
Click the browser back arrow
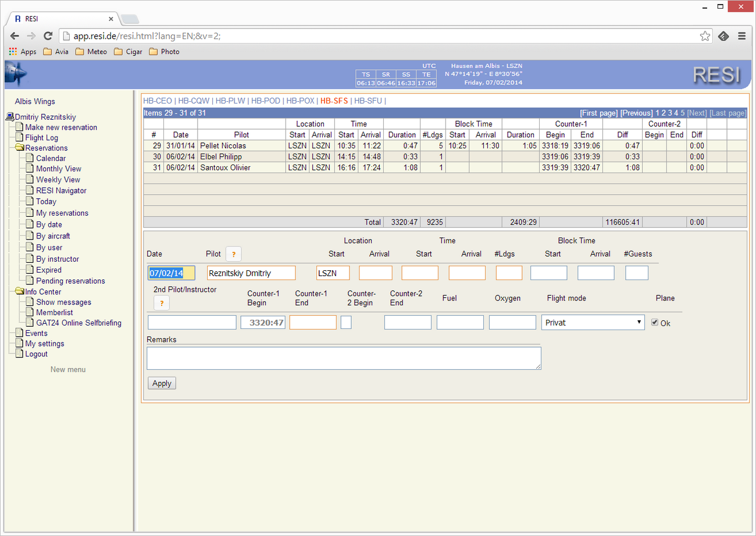(15, 36)
